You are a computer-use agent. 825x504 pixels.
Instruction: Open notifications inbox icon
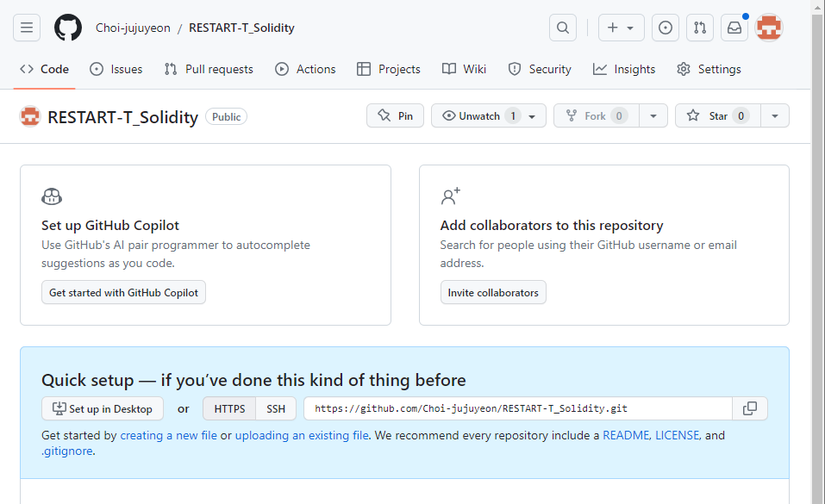tap(734, 28)
